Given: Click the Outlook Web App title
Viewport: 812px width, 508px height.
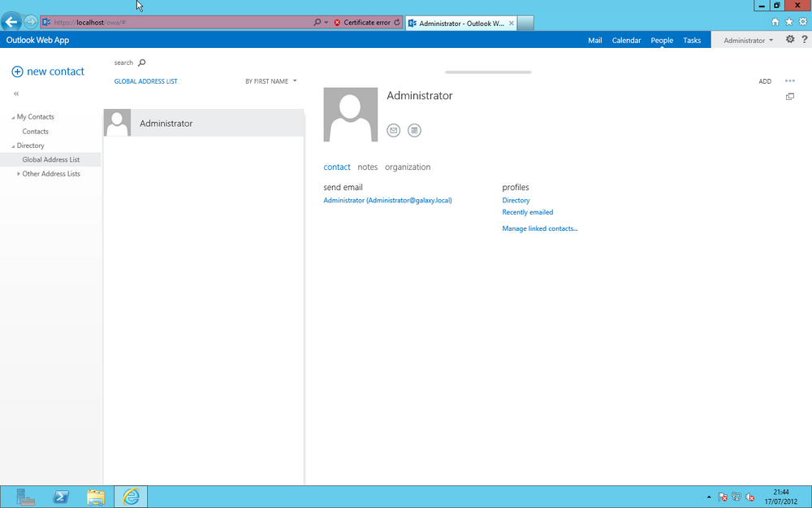Looking at the screenshot, I should (37, 40).
